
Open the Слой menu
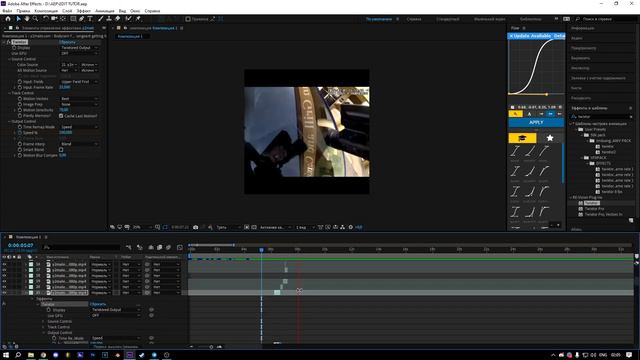(67, 11)
